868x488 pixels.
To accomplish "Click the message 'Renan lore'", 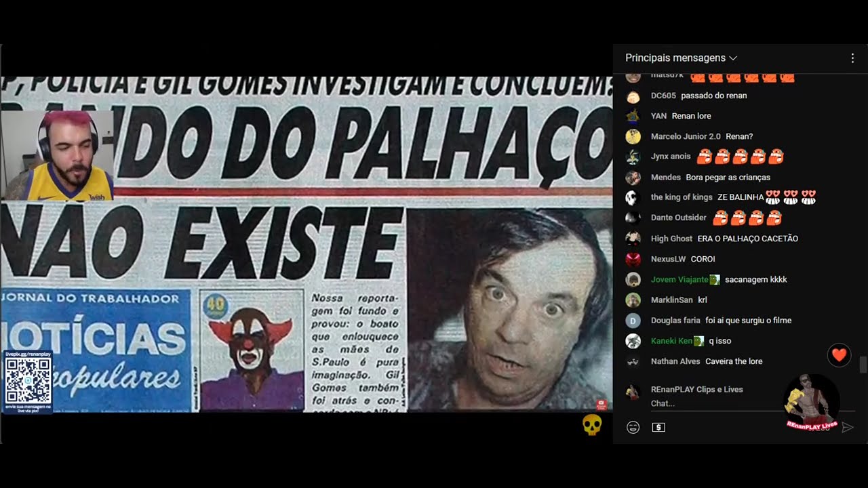I will [x=692, y=116].
